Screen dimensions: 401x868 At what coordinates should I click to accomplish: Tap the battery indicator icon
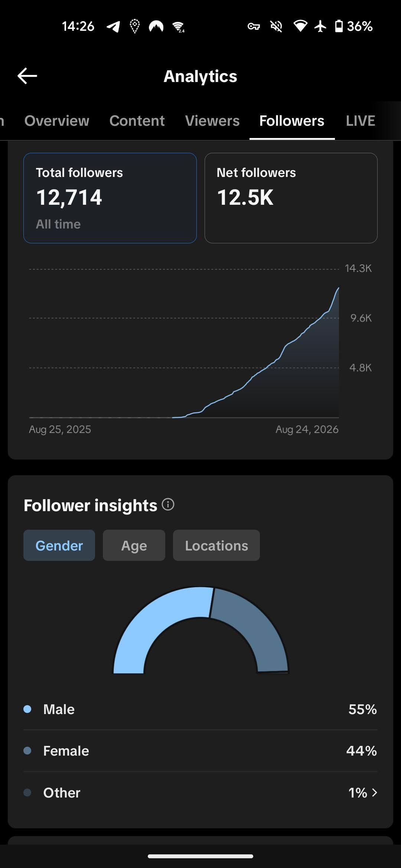point(339,26)
